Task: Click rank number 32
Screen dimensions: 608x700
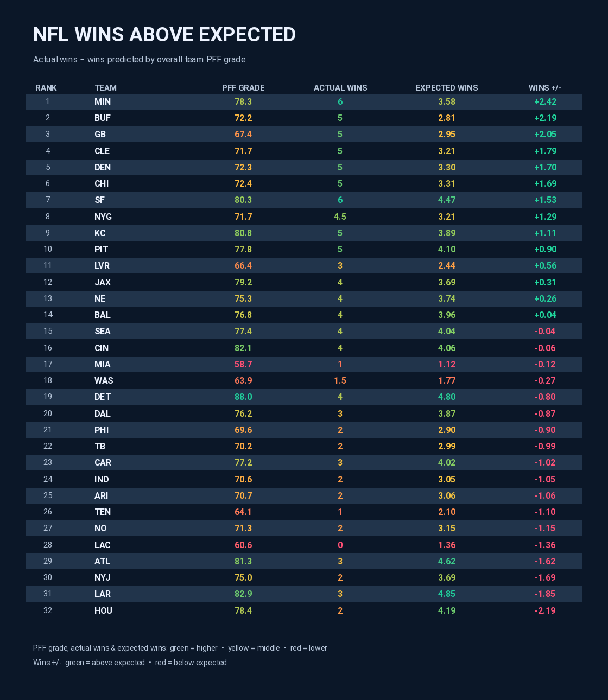Action: coord(48,610)
